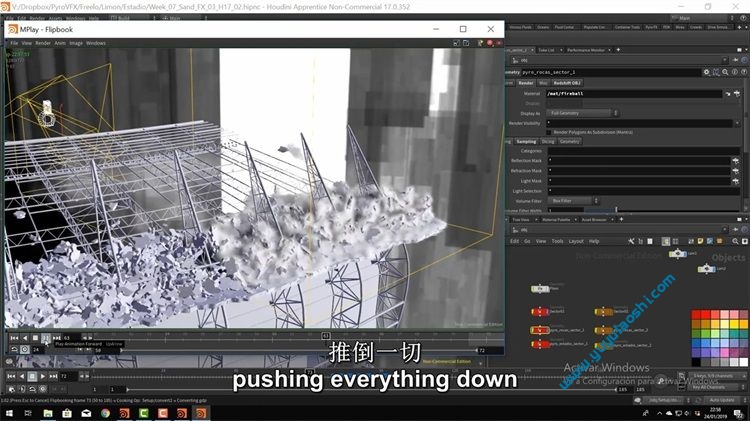Open Windows Start menu
Screen dimensions: 750x421
9,413
